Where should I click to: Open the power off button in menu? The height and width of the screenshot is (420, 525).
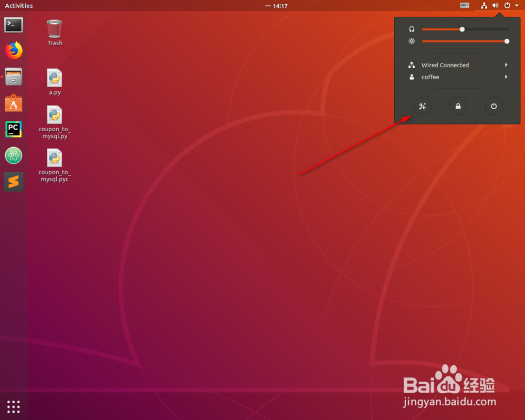coord(493,106)
